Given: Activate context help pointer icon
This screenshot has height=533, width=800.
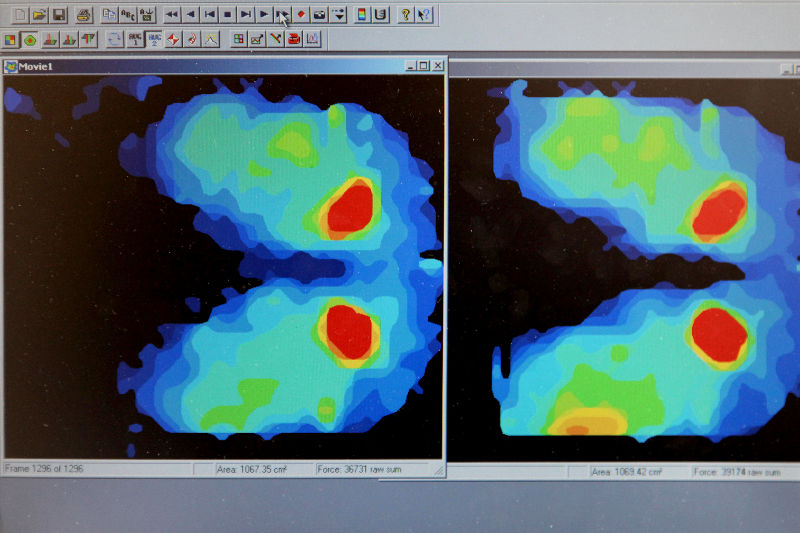Looking at the screenshot, I should point(424,15).
